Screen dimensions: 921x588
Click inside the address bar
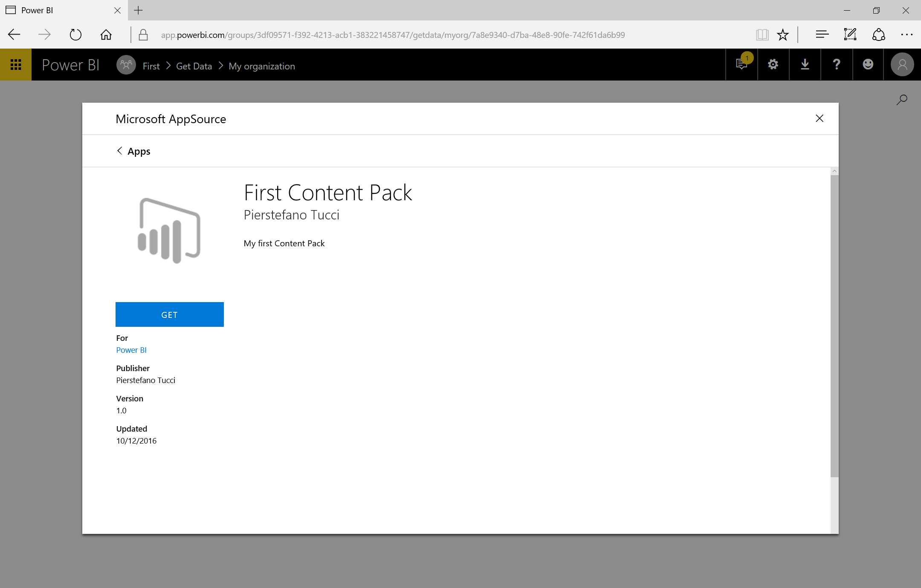(x=384, y=35)
